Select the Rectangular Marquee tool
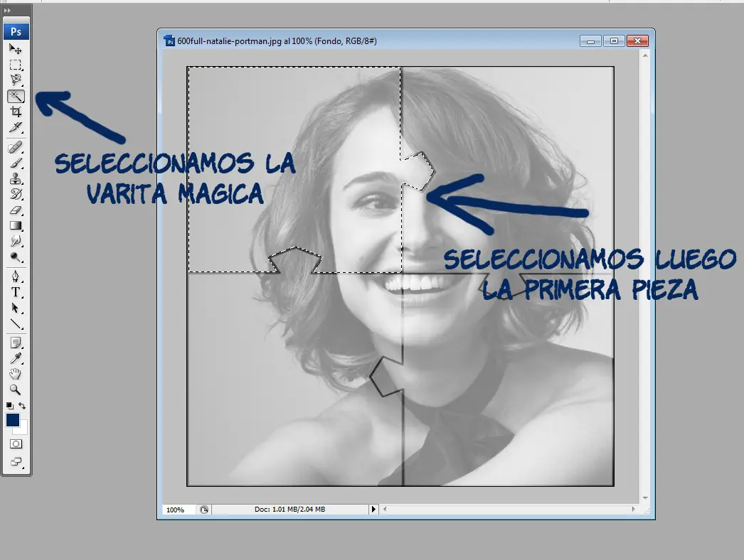The height and width of the screenshot is (560, 744). coord(15,65)
